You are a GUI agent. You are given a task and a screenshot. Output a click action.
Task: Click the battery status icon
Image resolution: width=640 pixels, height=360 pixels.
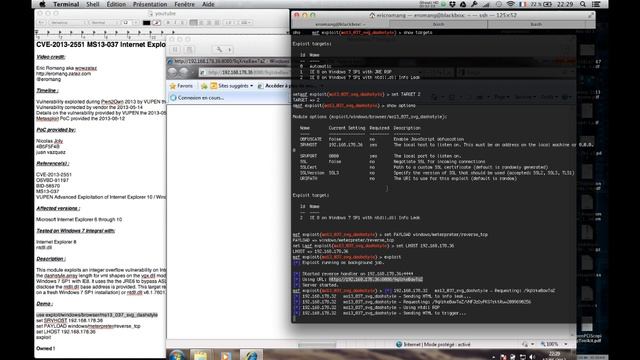[x=548, y=4]
